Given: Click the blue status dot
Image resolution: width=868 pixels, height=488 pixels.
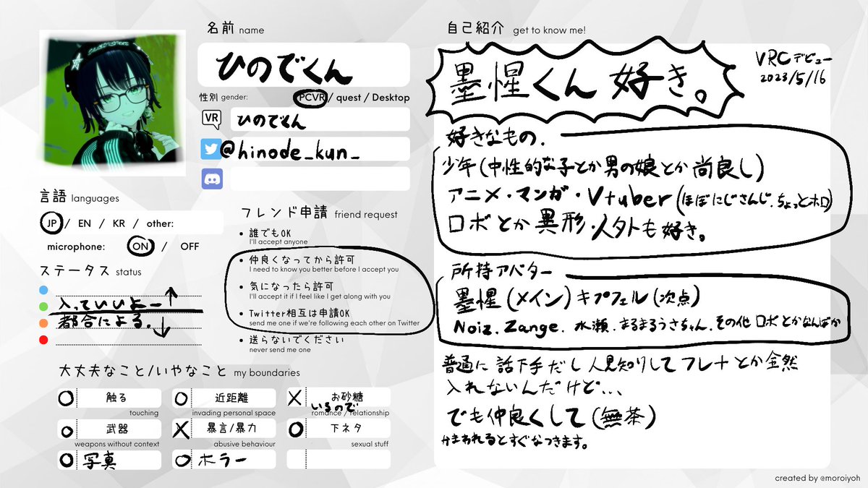Looking at the screenshot, I should tap(43, 290).
